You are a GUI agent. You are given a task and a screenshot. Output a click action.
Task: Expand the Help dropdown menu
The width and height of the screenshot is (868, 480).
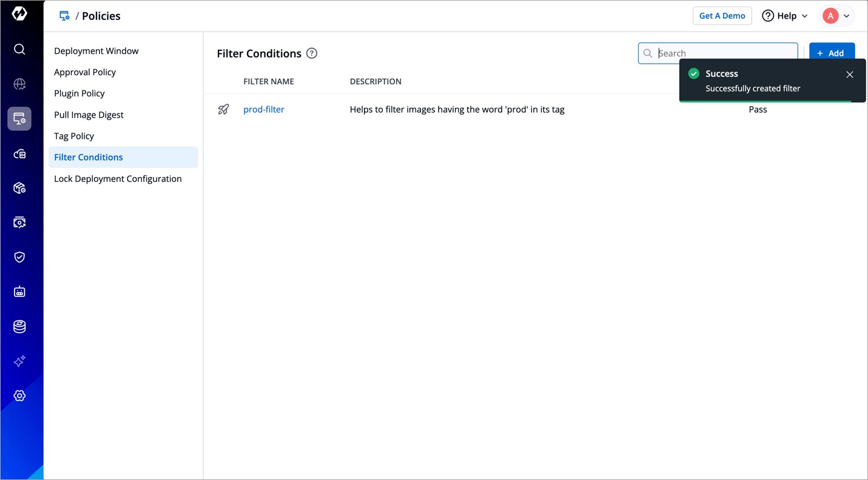785,16
